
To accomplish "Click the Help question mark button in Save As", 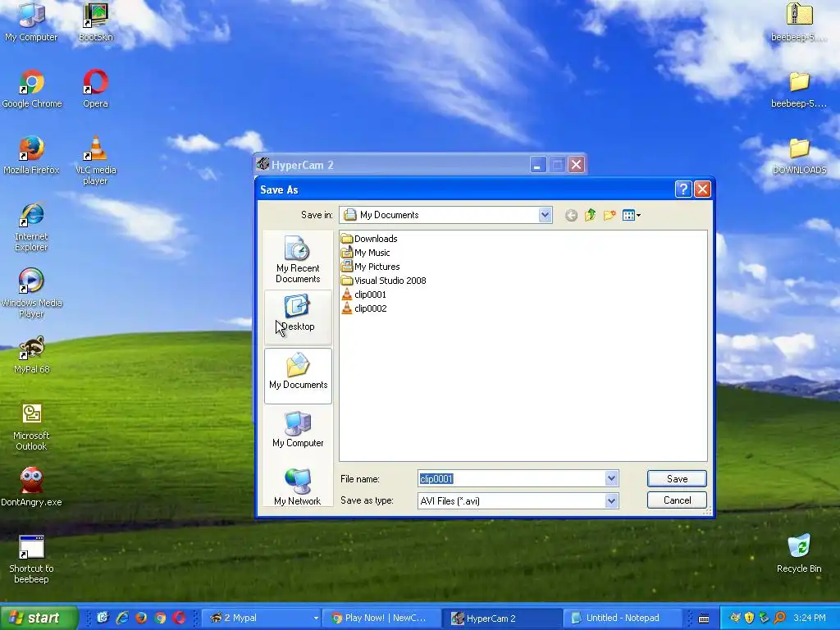I will (x=683, y=189).
